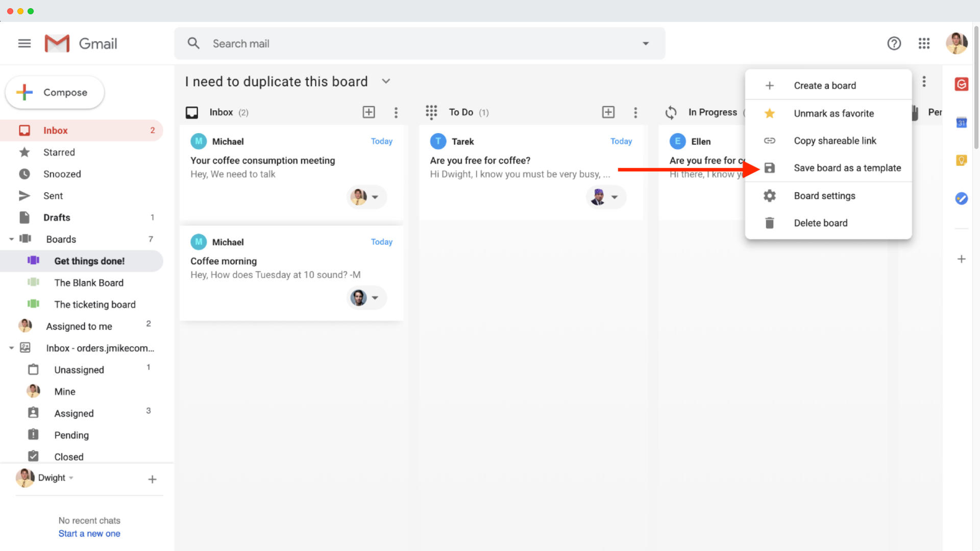Open To Do column options menu
This screenshot has height=551, width=980.
pyautogui.click(x=635, y=112)
